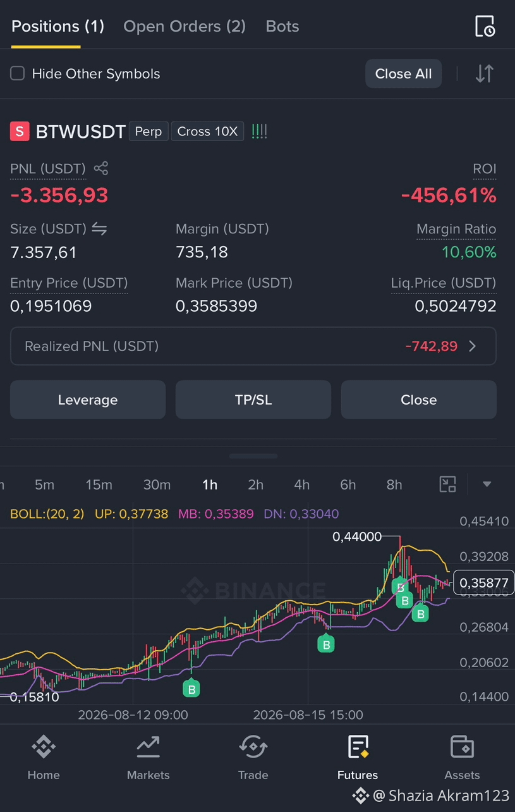
Task: Expand more timeframes dropdown arrow
Action: coord(487,484)
